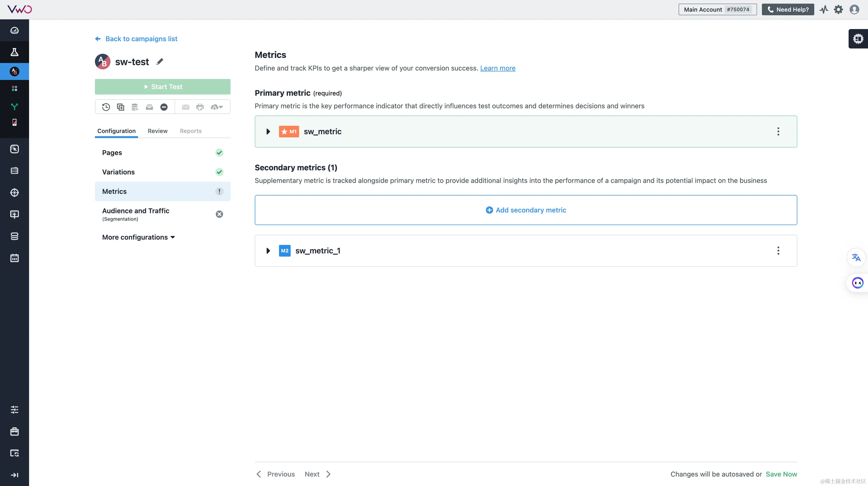Open the Testing flask icon in sidebar

tap(14, 52)
